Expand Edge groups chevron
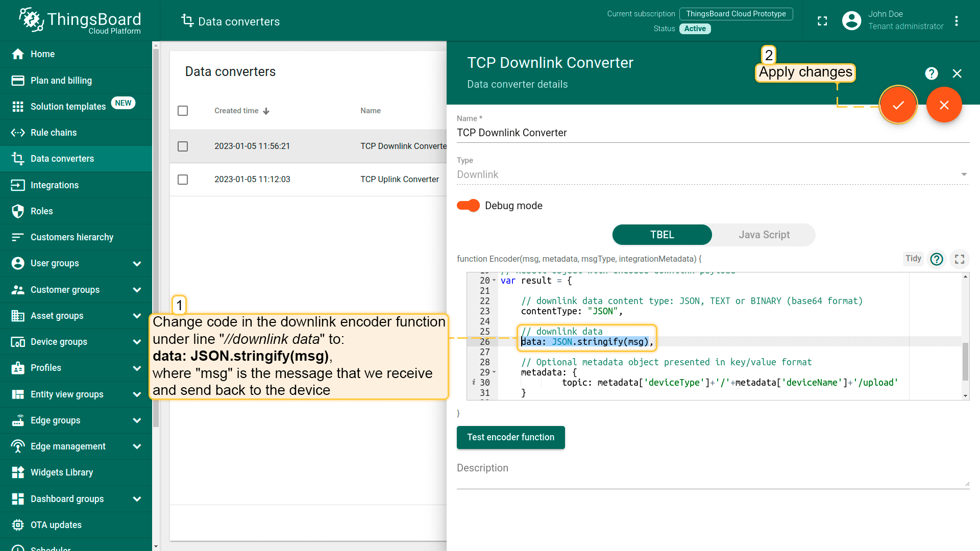The height and width of the screenshot is (551, 980). [x=137, y=420]
